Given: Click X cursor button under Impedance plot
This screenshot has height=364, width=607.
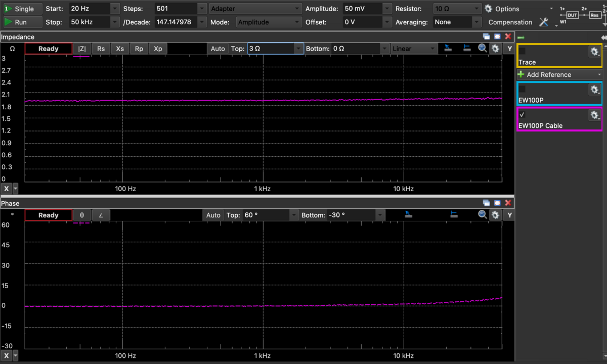Looking at the screenshot, I should tap(7, 189).
